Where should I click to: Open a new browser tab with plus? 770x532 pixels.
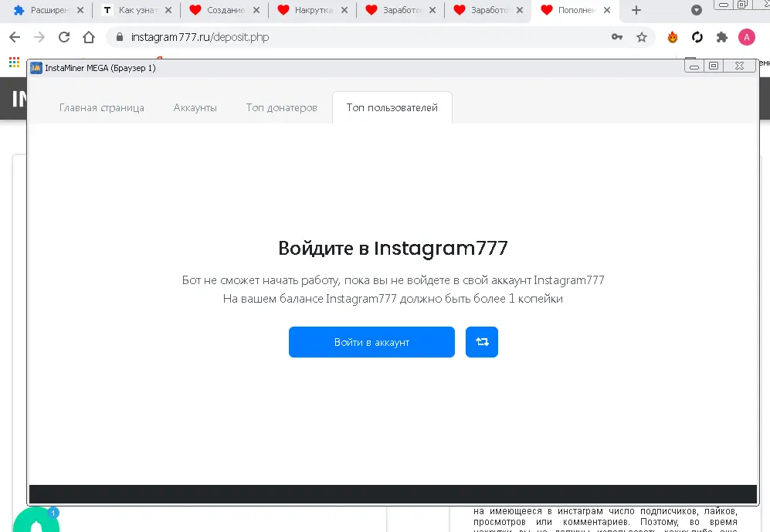click(636, 10)
